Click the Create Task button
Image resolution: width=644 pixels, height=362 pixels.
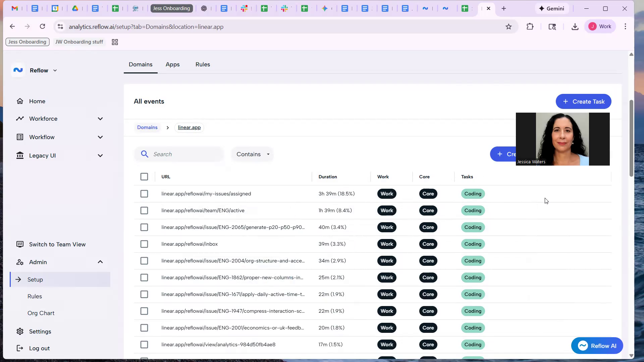(x=583, y=102)
